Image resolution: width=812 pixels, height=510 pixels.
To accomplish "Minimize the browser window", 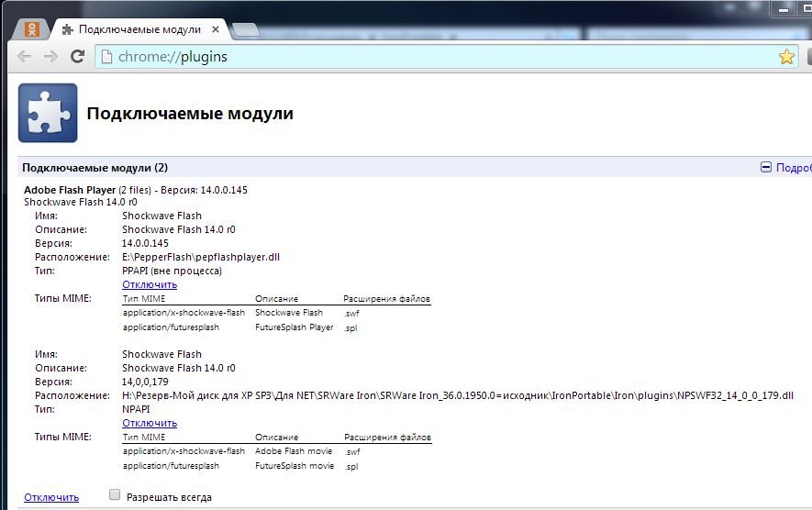I will coord(784,9).
